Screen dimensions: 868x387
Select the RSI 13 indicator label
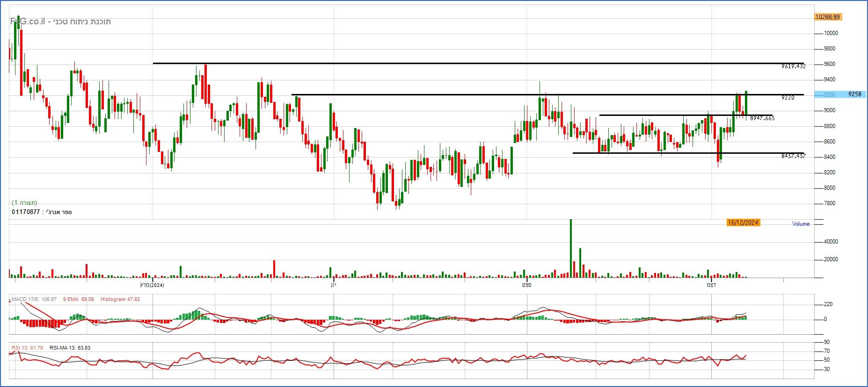pos(27,348)
